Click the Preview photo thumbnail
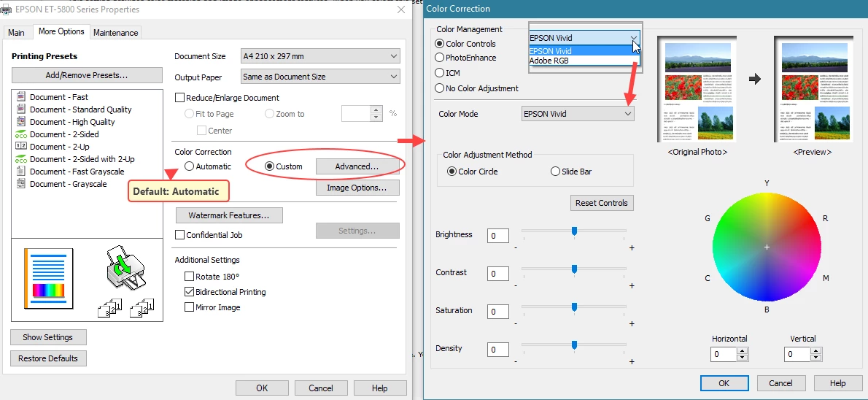 813,89
